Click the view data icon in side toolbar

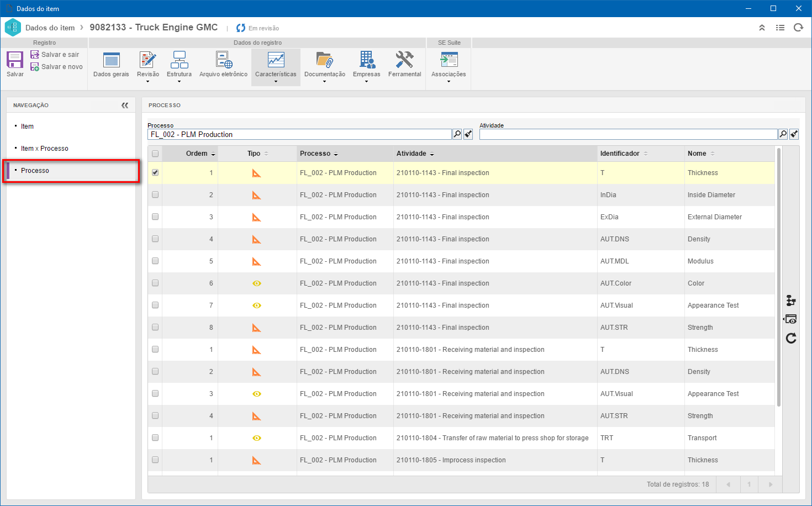pyautogui.click(x=790, y=319)
